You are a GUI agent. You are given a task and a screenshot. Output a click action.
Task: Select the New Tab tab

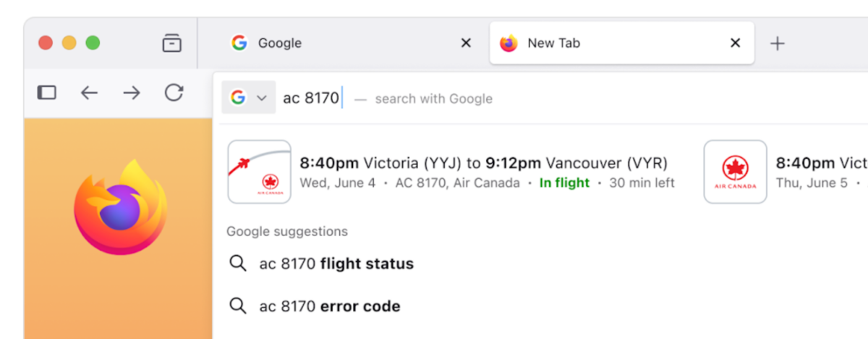point(608,43)
